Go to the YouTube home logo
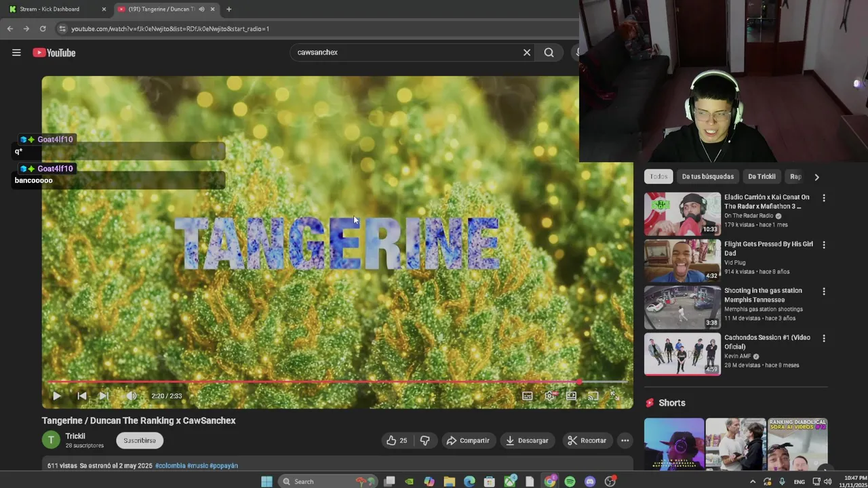Image resolution: width=868 pixels, height=488 pixels. tap(54, 52)
